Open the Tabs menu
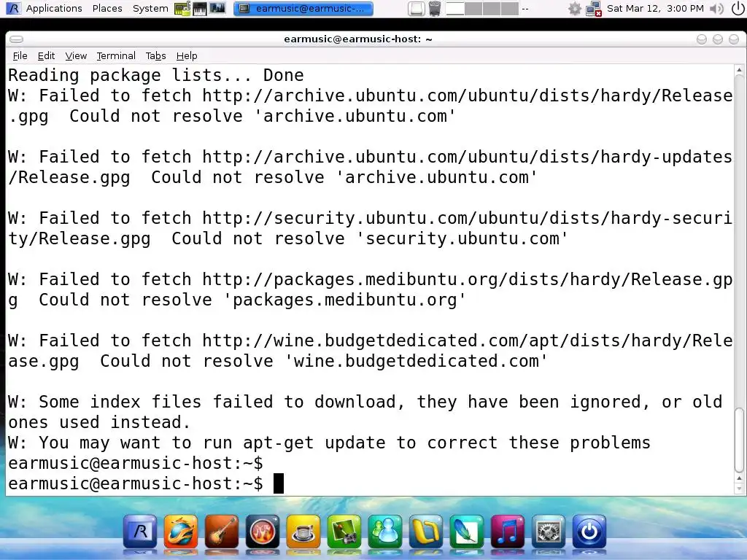 pyautogui.click(x=156, y=55)
